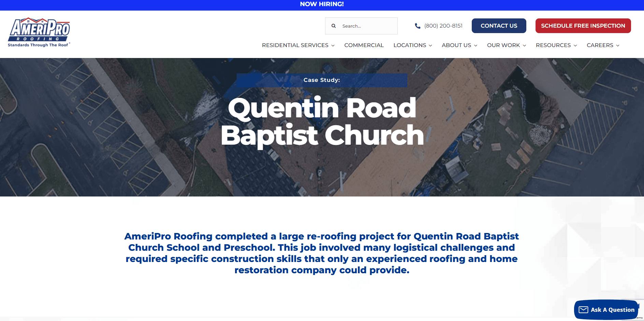Expand the CAREERS dropdown chevron

tap(618, 46)
